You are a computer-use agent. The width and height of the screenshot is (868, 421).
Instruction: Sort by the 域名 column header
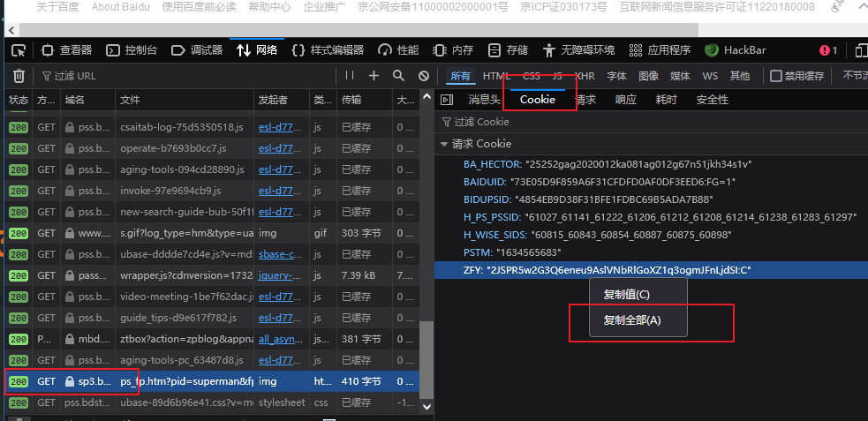[x=87, y=100]
